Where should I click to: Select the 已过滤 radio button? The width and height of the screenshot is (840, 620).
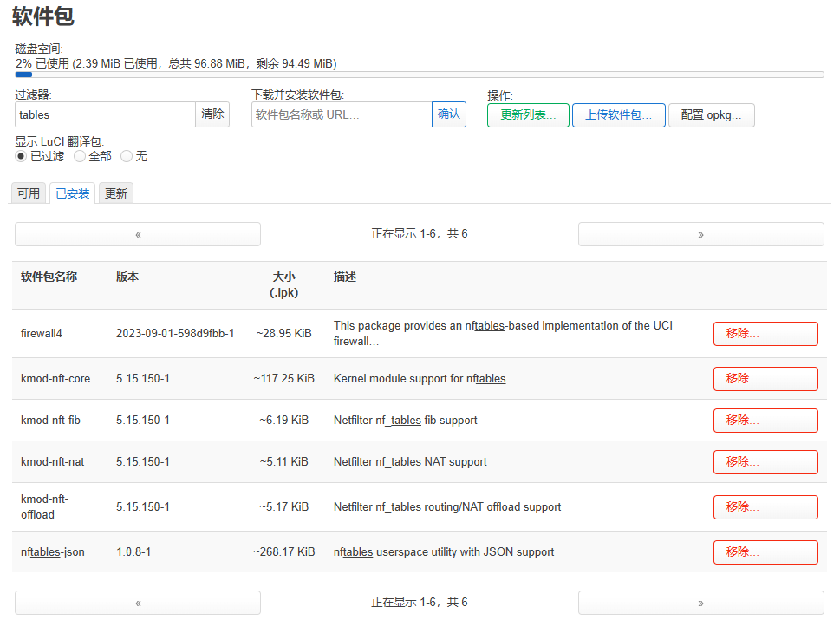click(22, 156)
